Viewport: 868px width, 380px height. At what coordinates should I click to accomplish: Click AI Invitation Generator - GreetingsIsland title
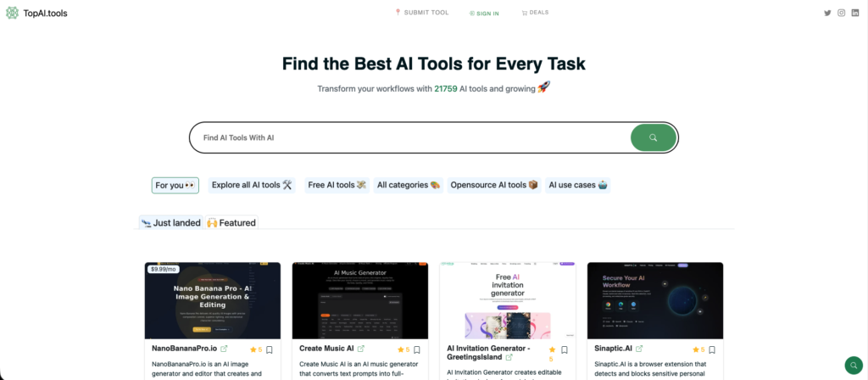pyautogui.click(x=489, y=353)
